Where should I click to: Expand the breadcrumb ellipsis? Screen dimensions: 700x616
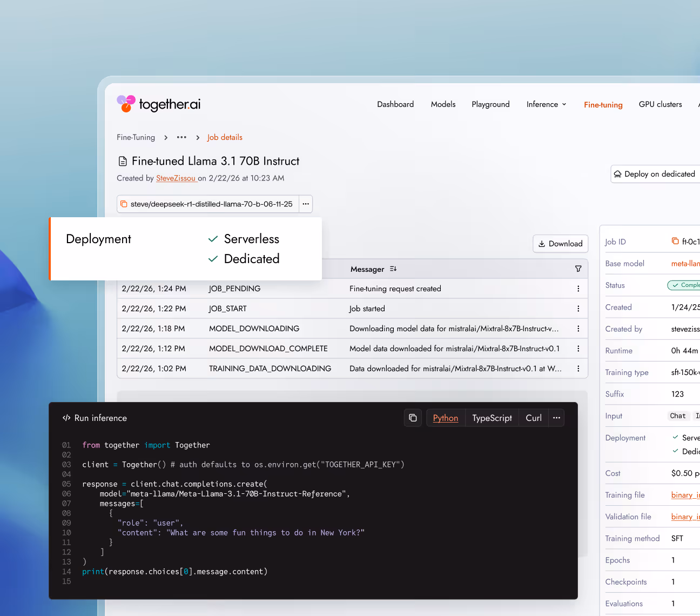coord(181,137)
